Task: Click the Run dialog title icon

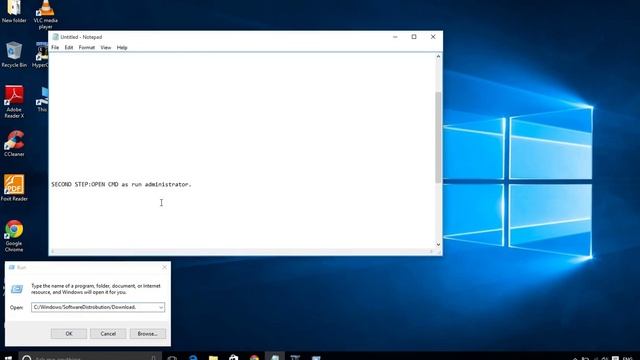Action: [x=11, y=267]
